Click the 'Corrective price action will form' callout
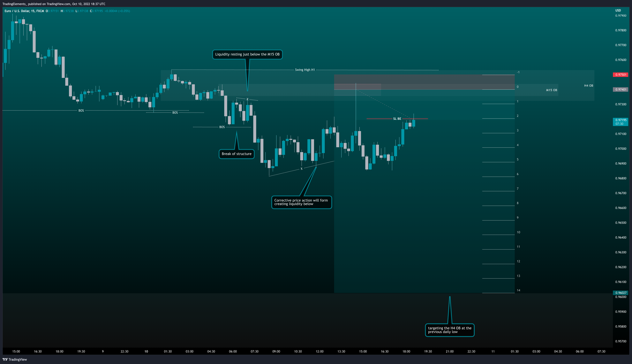The image size is (632, 364). 302,202
